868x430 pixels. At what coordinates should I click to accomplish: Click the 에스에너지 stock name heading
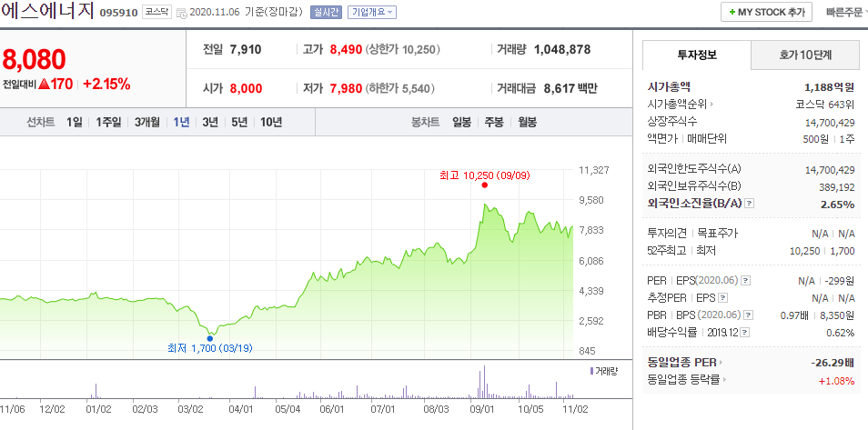coord(47,12)
